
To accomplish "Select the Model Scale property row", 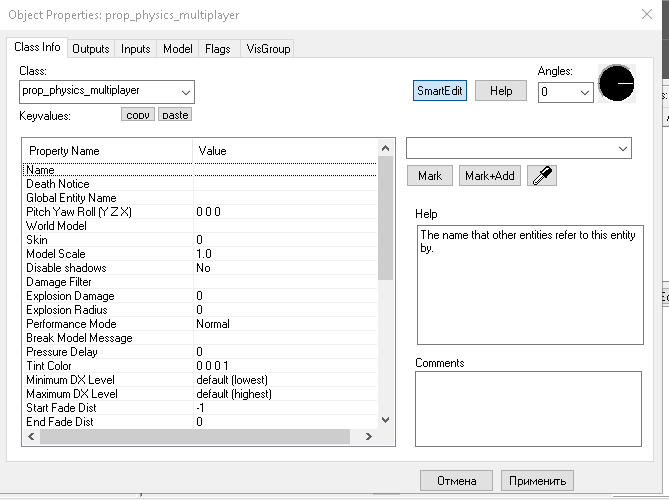I will (x=200, y=254).
